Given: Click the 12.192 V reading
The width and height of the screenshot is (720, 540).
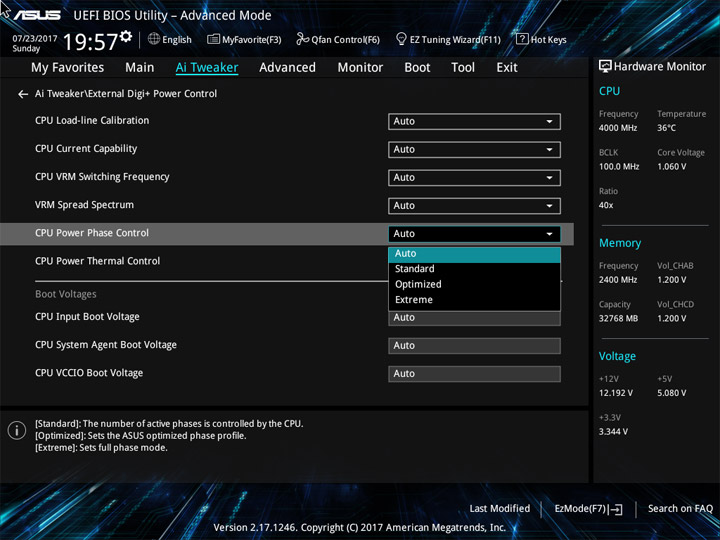Looking at the screenshot, I should coord(616,393).
